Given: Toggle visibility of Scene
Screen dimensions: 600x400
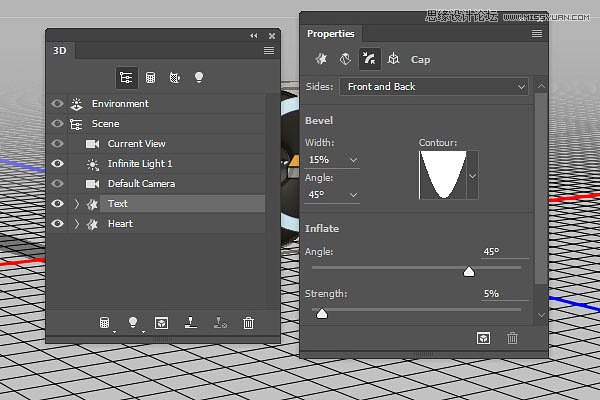Looking at the screenshot, I should point(57,124).
